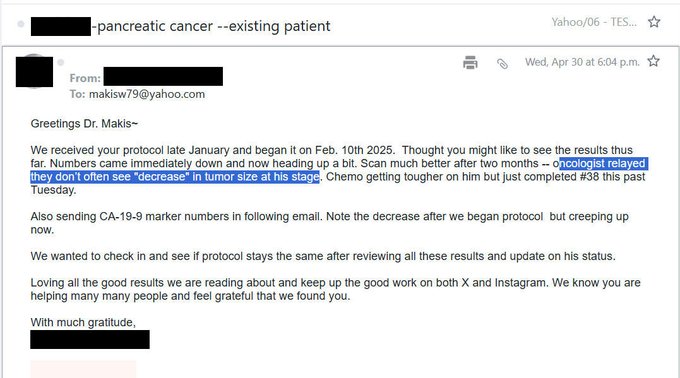
Task: Toggle the unread dot beside subject
Action: (20, 24)
